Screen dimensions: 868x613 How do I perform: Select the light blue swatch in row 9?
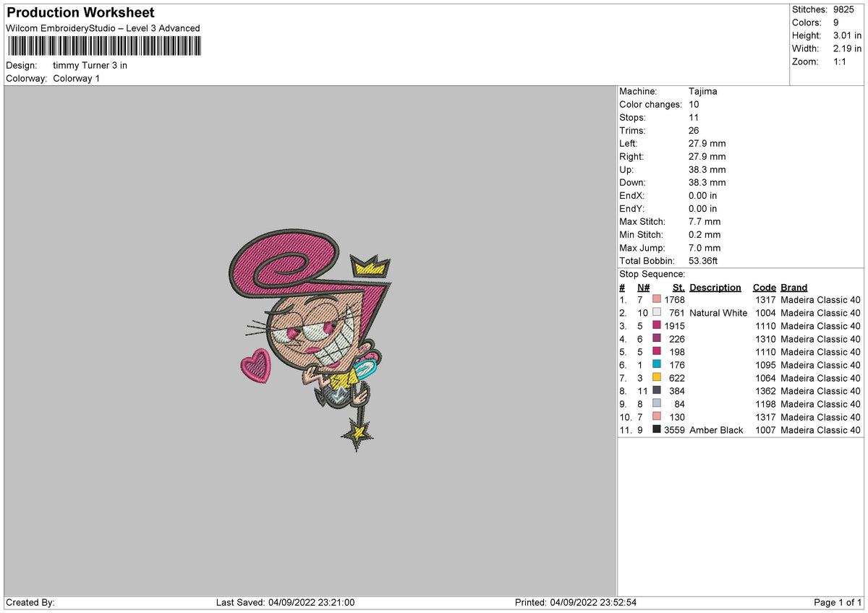click(657, 404)
